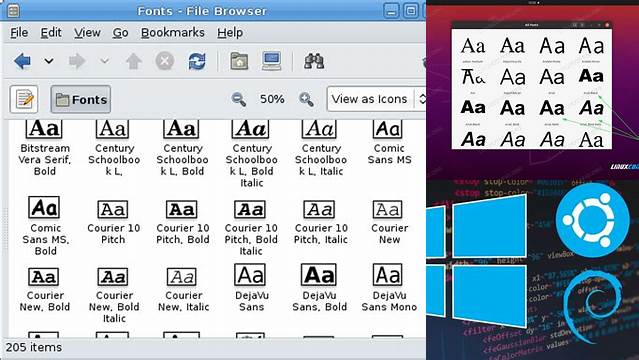Click the Fonts location button
The width and height of the screenshot is (639, 360).
point(81,99)
